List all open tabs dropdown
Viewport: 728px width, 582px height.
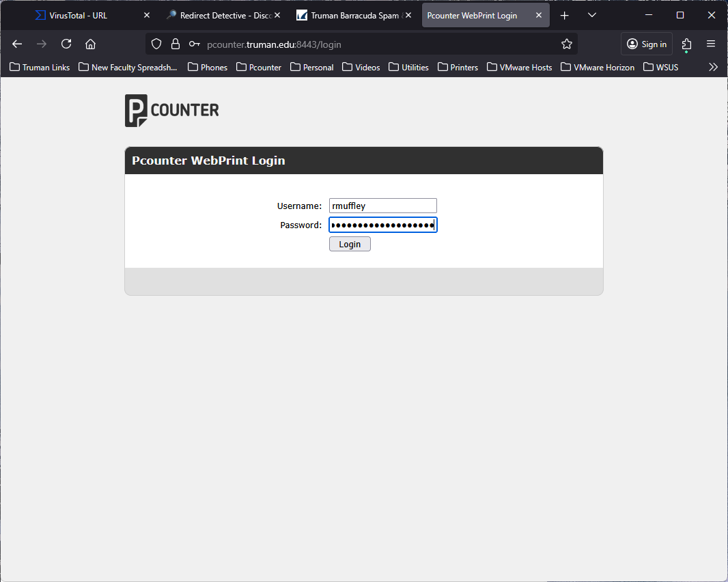pos(592,15)
